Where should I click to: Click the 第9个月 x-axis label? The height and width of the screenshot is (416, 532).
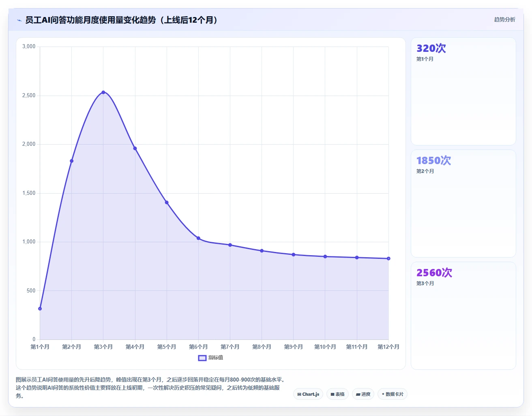pyautogui.click(x=294, y=347)
